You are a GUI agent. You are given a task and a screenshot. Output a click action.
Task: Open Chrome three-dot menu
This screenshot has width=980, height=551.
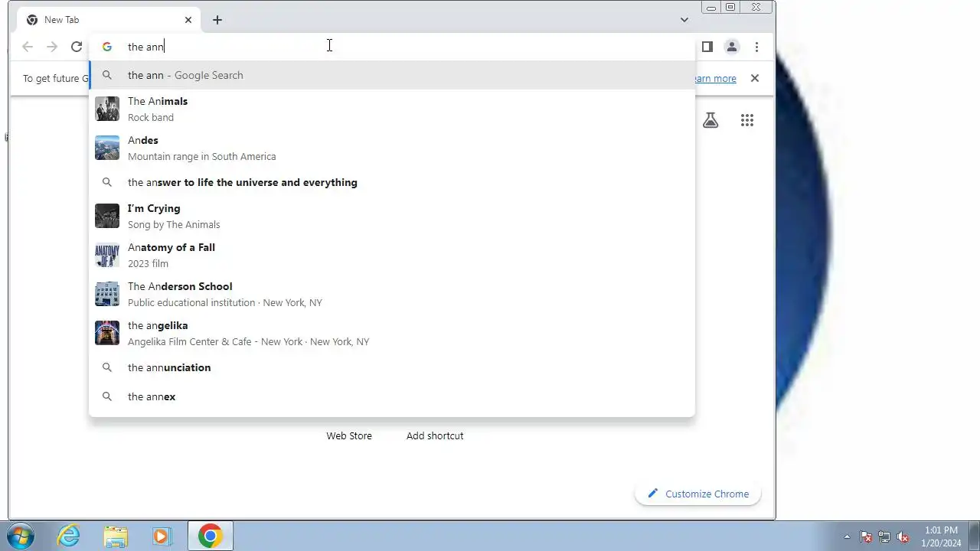point(756,47)
